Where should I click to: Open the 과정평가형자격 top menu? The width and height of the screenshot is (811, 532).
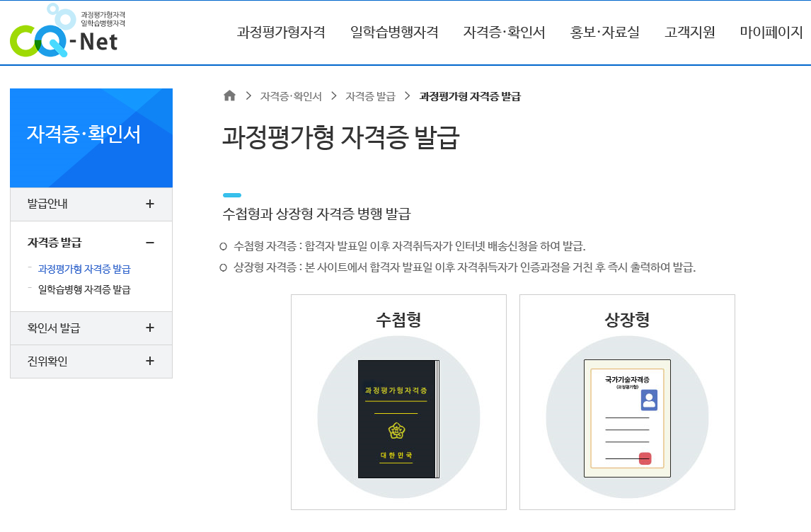coord(281,32)
